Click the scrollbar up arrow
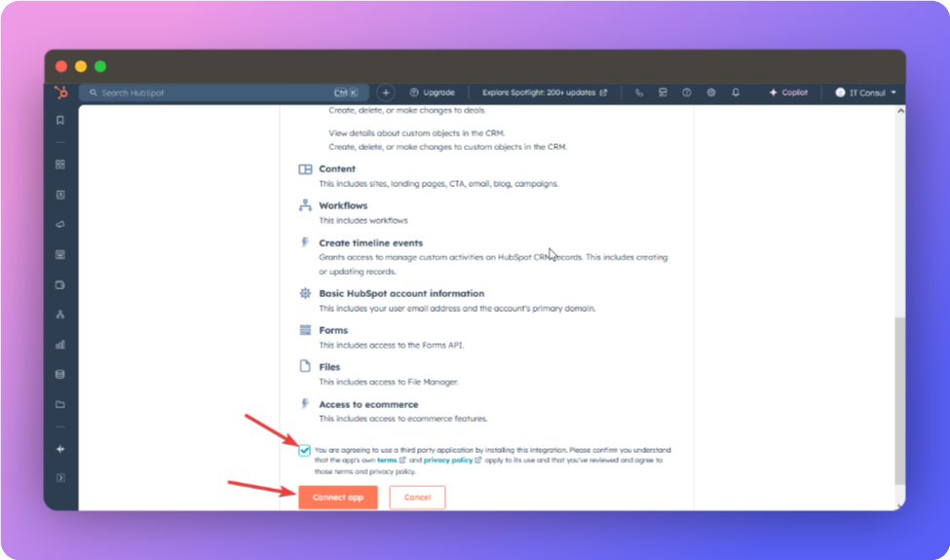Viewport: 950px width, 560px height. [900, 111]
